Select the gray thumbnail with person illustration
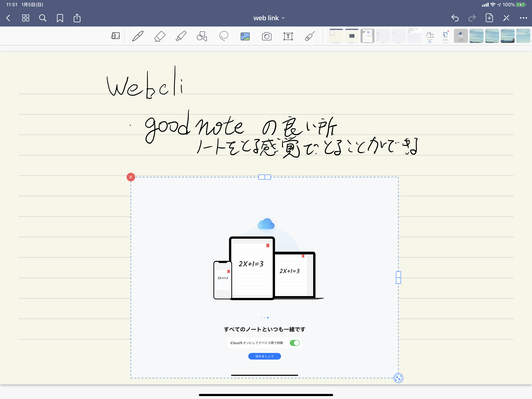532x399 pixels. [x=461, y=36]
